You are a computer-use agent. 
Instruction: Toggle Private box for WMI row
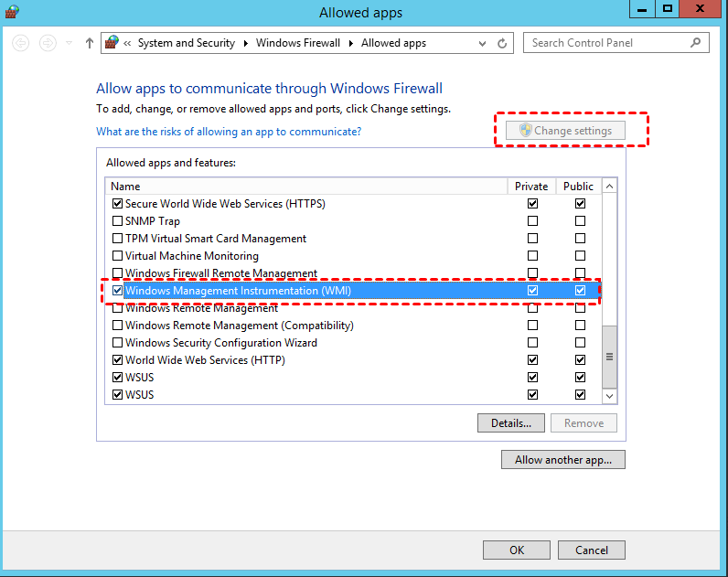coord(532,290)
